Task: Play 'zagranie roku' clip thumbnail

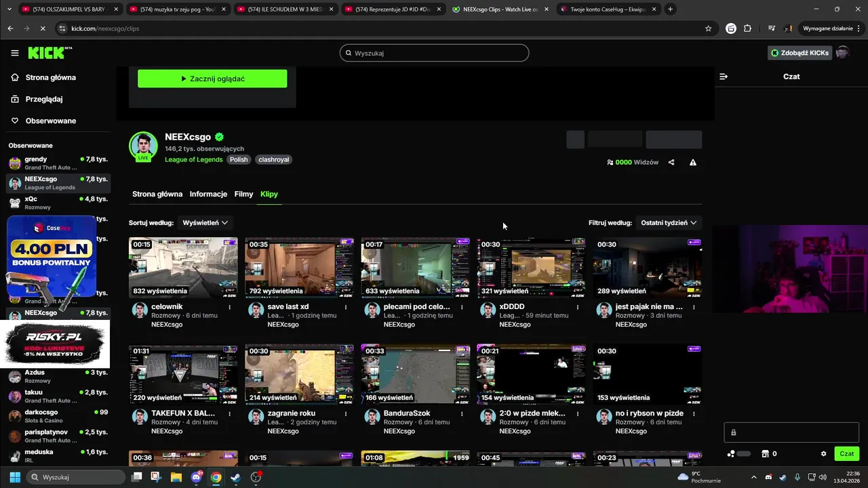Action: tap(299, 374)
